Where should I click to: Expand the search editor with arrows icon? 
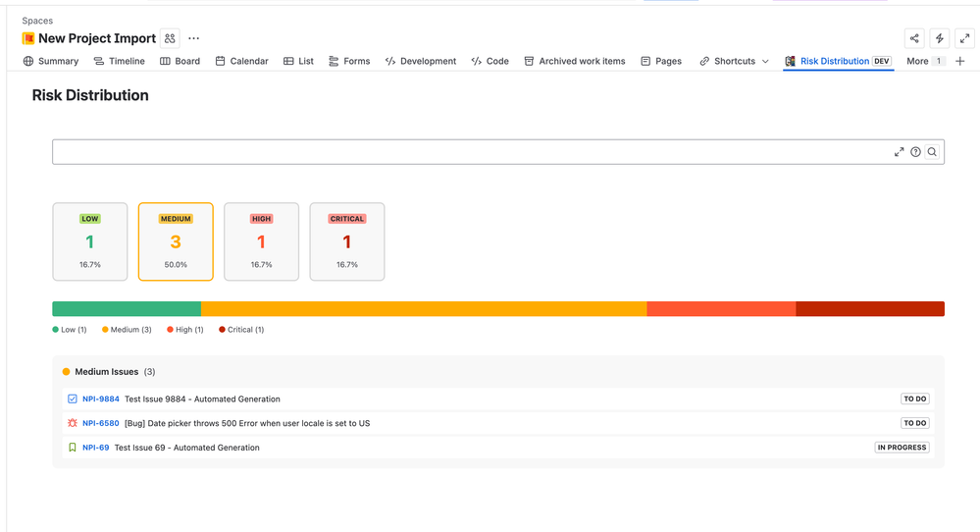[x=899, y=152]
